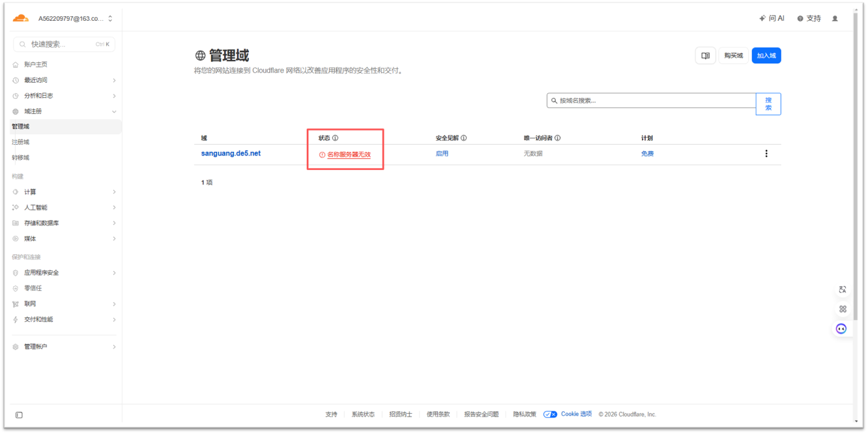The width and height of the screenshot is (868, 434).
Task: Collapse the 域注册 sidebar section
Action: coord(114,111)
